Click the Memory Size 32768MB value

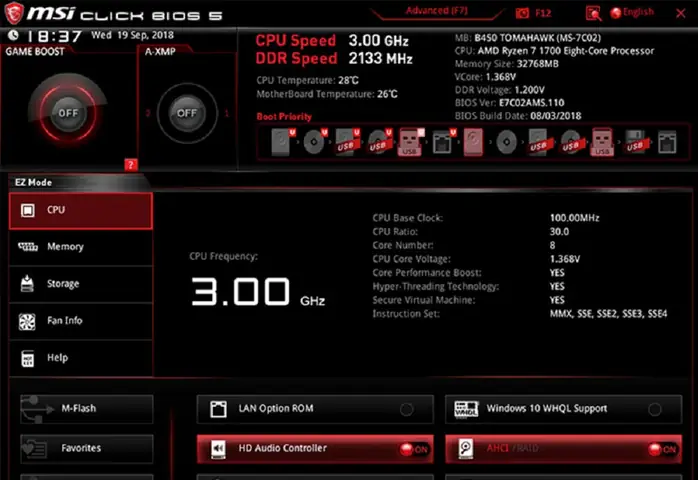tap(537, 64)
